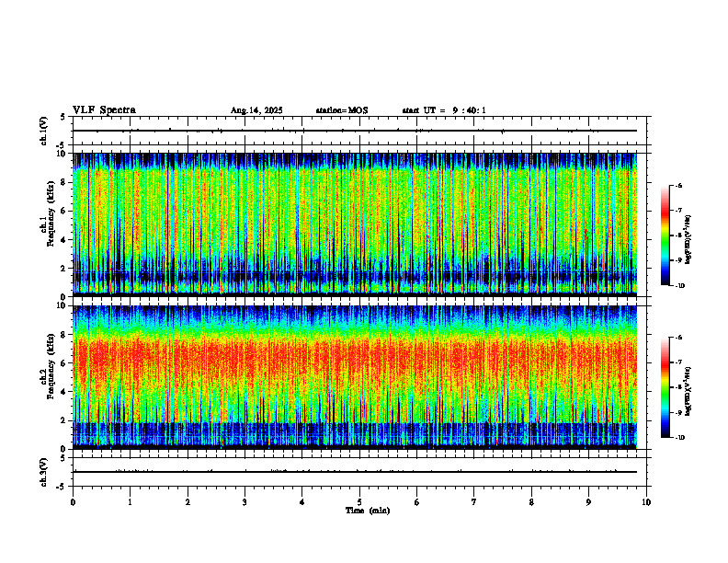Click the ch.2 frequency axis "8" tick label
Image resolution: width=728 pixels, height=563 pixels.
click(64, 335)
